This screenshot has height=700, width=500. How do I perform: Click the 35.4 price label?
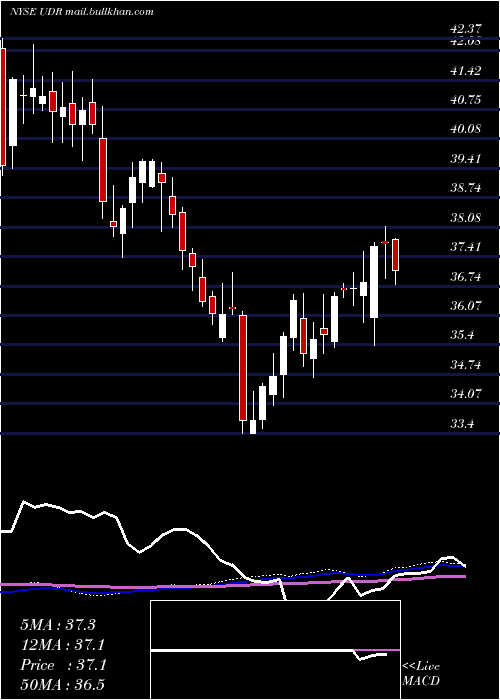(x=462, y=335)
